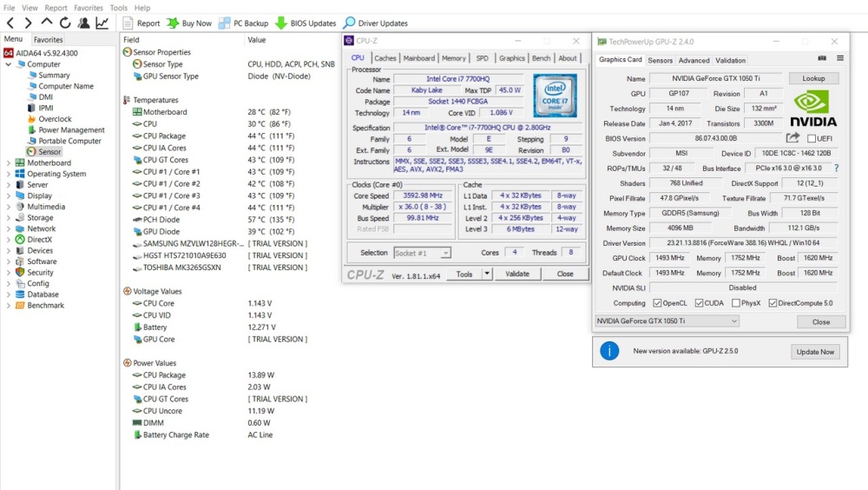Switch to the Mainboard tab in CPU-Z
868x490 pixels.
coord(418,57)
